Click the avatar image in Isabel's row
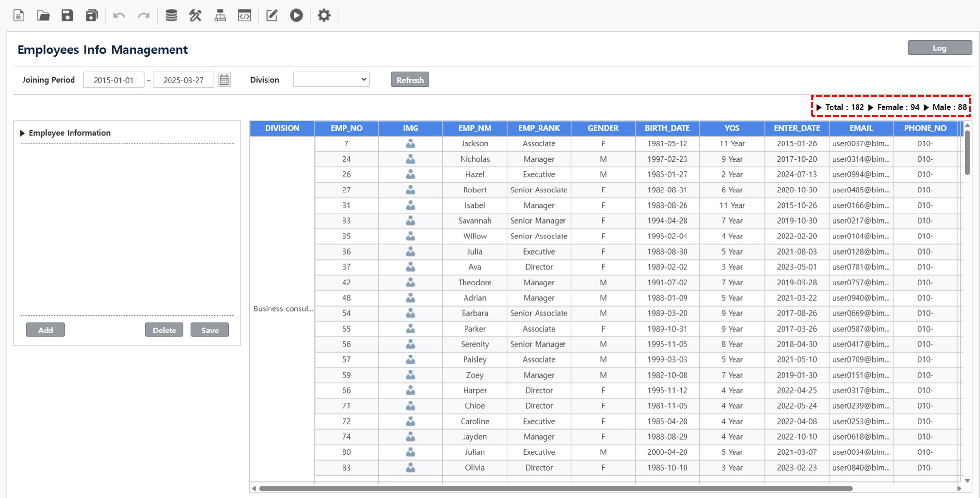The height and width of the screenshot is (498, 980). coord(411,205)
